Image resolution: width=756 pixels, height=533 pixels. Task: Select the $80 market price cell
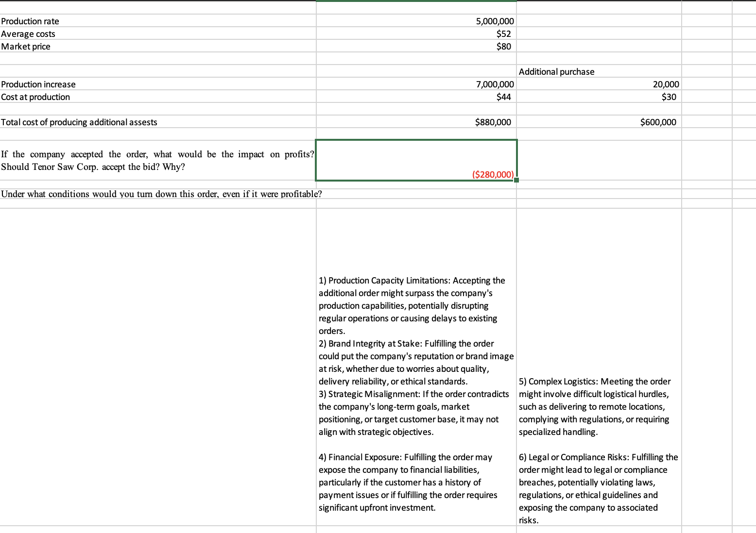click(416, 46)
